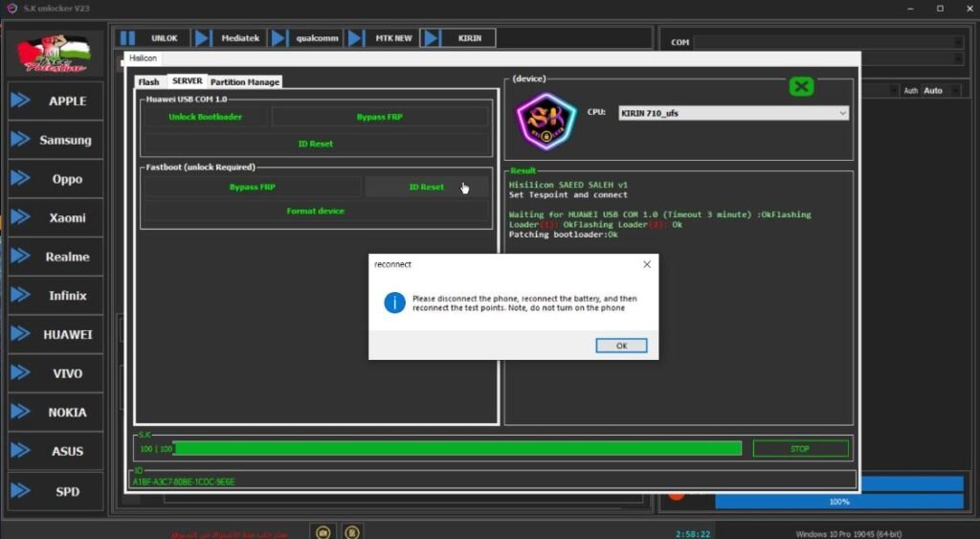Open the CPU KIRIN 710_ufs dropdown
The height and width of the screenshot is (539, 980).
pyautogui.click(x=734, y=113)
